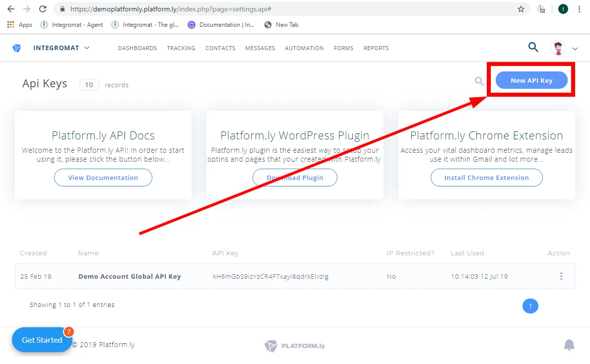Sort by the Created column header

click(x=33, y=253)
